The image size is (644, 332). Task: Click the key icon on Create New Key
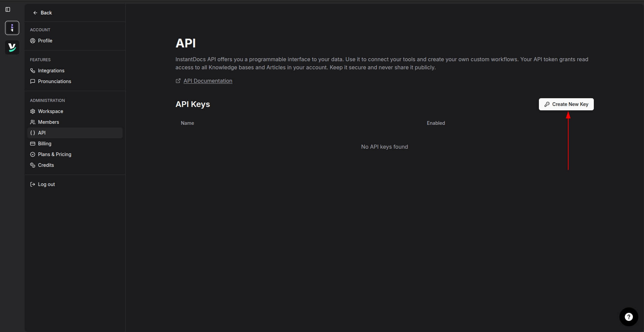click(x=547, y=104)
